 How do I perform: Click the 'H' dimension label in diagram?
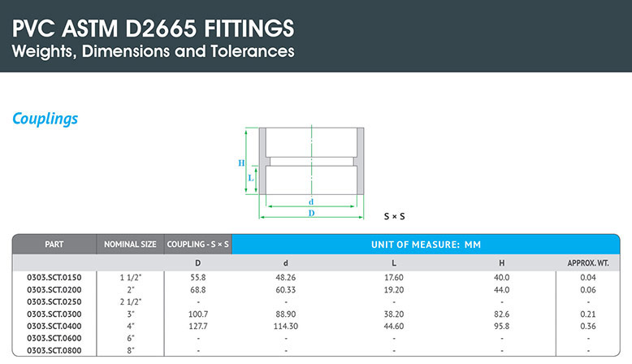pos(241,162)
